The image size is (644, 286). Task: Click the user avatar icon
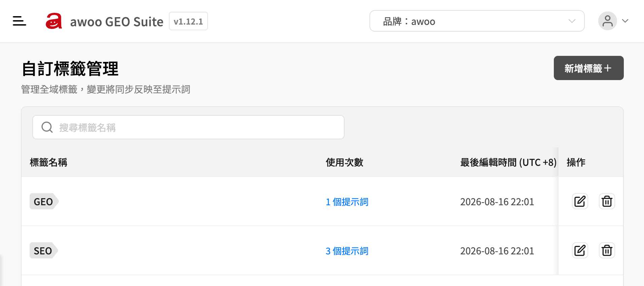(607, 21)
